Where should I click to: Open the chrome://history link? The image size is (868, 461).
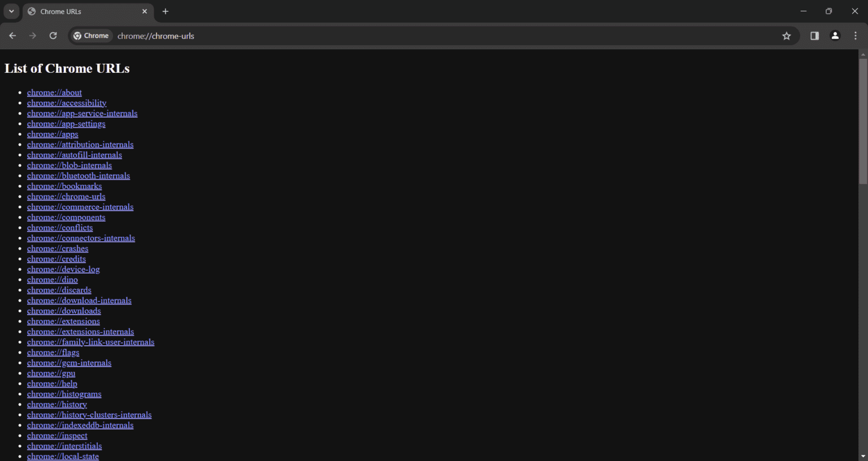click(57, 405)
